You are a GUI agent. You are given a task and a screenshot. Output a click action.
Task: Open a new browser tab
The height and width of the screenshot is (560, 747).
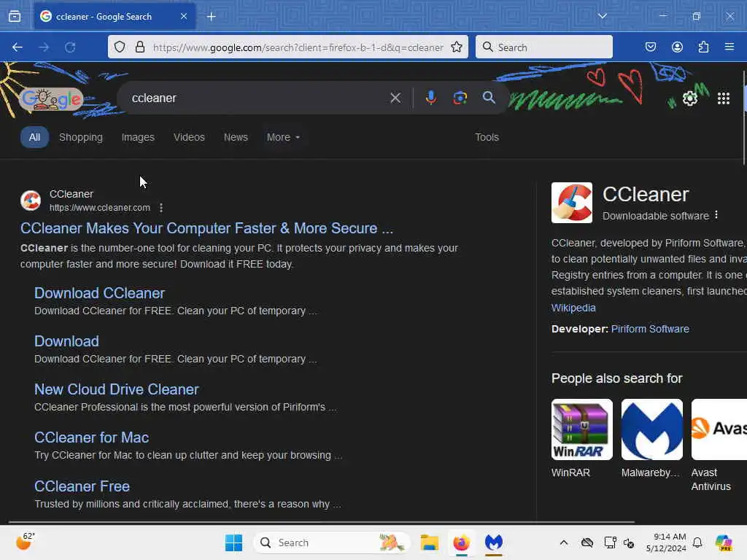click(x=211, y=17)
